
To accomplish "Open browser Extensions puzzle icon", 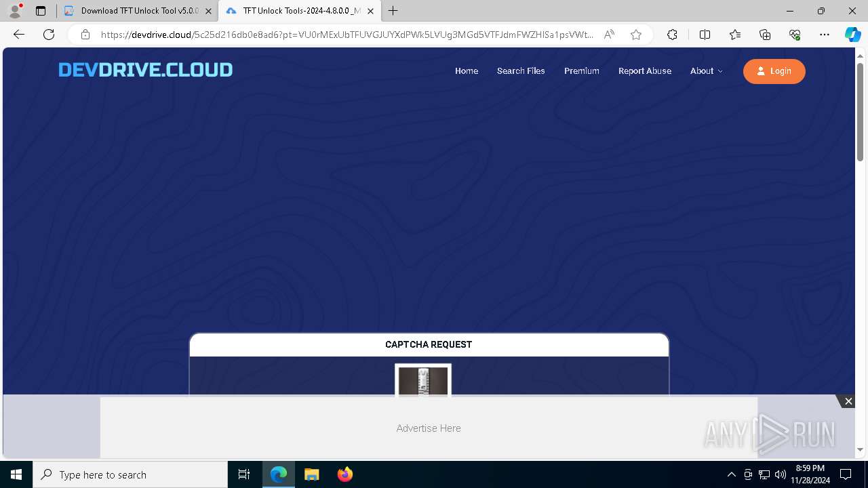I will [x=672, y=35].
